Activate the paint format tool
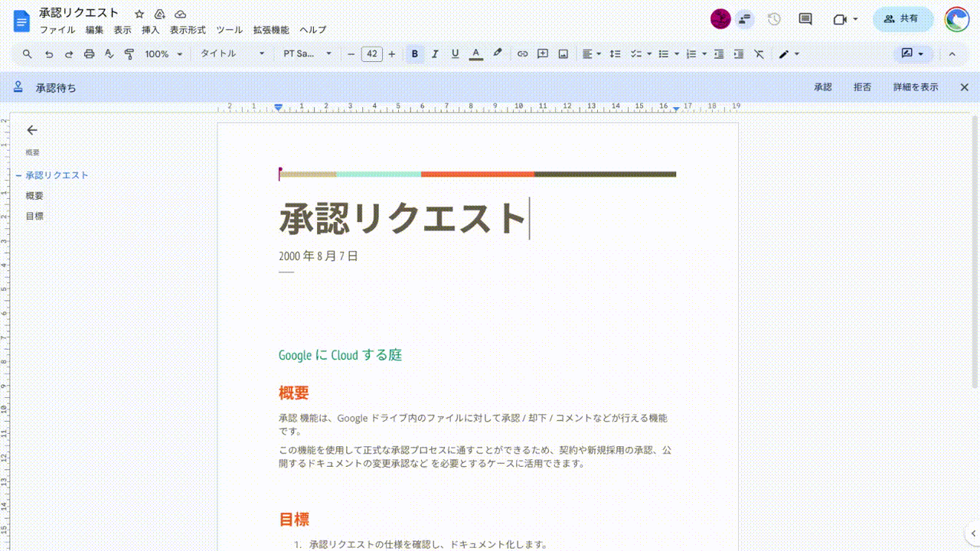980x551 pixels. pyautogui.click(x=129, y=54)
